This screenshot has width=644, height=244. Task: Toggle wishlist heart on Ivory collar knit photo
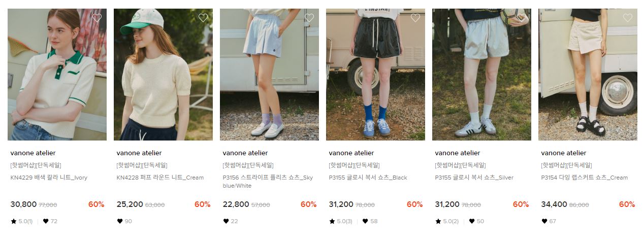point(97,18)
